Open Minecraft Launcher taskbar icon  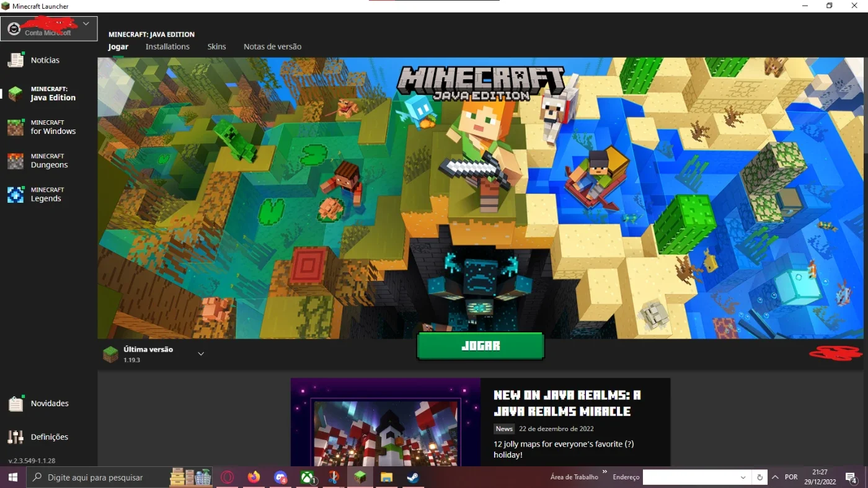click(360, 477)
